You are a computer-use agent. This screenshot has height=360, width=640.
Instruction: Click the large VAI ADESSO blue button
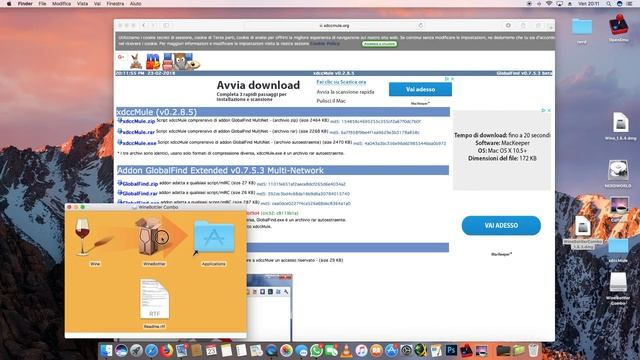pyautogui.click(x=501, y=225)
